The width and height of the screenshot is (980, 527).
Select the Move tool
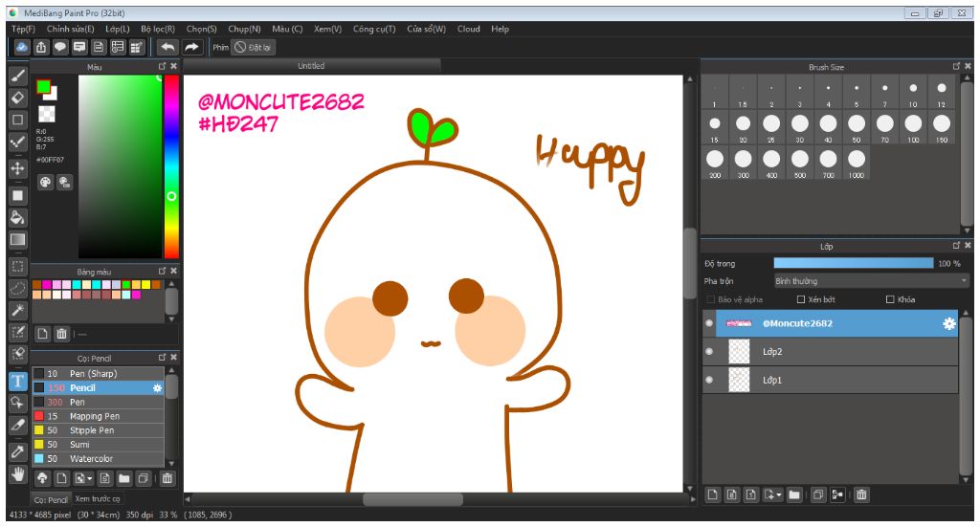[x=18, y=168]
